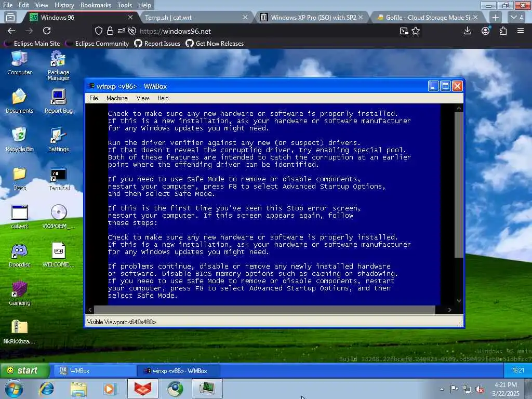
Task: Open the Gameing desktop shortcut
Action: click(19, 294)
